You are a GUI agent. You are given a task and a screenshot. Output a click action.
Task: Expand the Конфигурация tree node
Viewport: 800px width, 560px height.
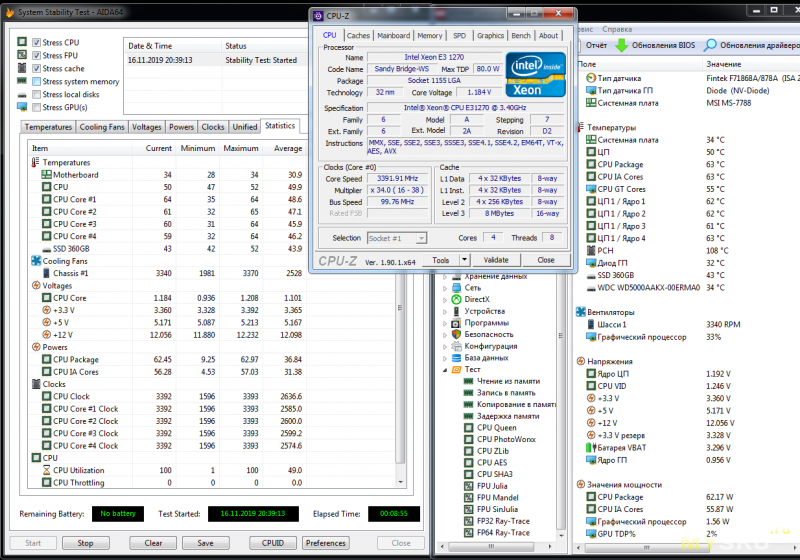pyautogui.click(x=445, y=346)
